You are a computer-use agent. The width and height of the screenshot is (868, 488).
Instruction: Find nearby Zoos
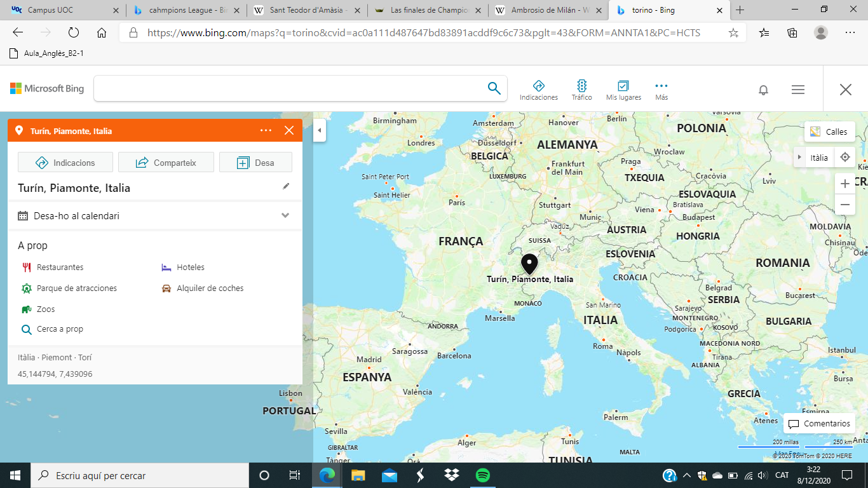(x=38, y=309)
